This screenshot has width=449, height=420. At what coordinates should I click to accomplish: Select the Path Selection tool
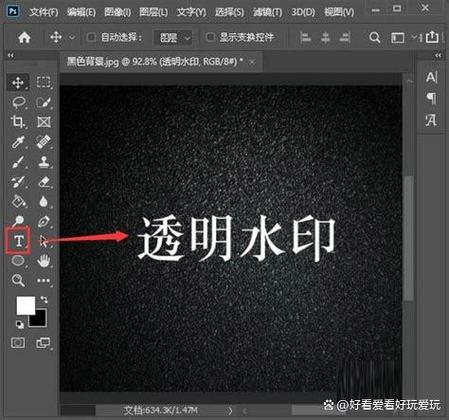coord(44,241)
